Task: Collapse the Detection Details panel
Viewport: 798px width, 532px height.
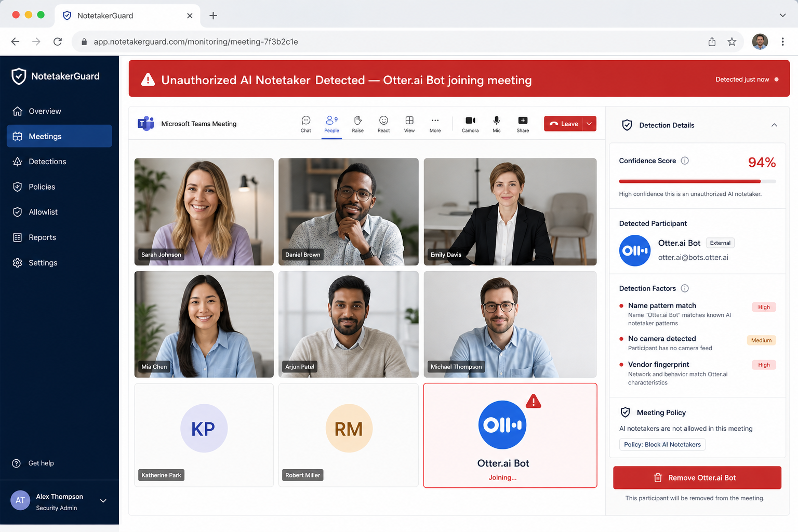Action: coord(774,125)
